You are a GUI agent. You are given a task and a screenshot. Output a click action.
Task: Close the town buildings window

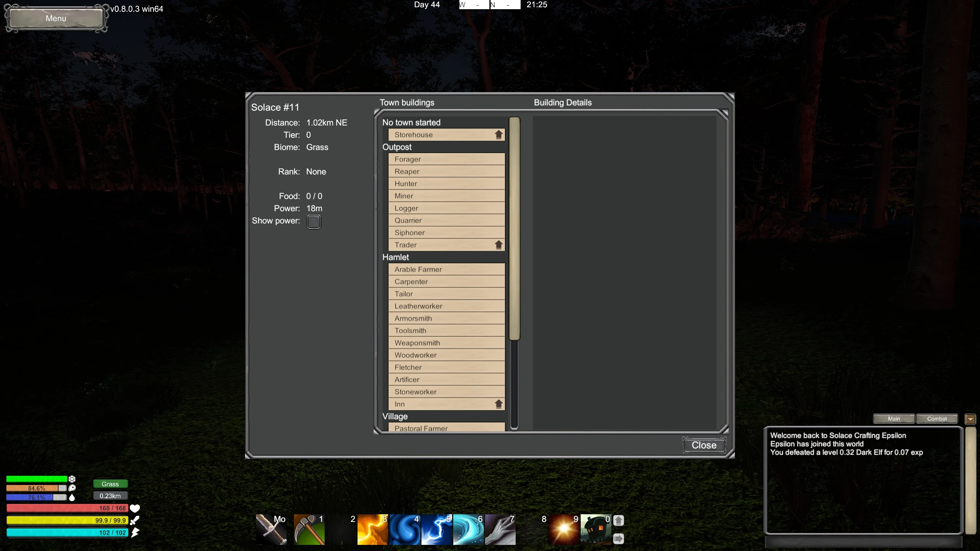coord(704,445)
